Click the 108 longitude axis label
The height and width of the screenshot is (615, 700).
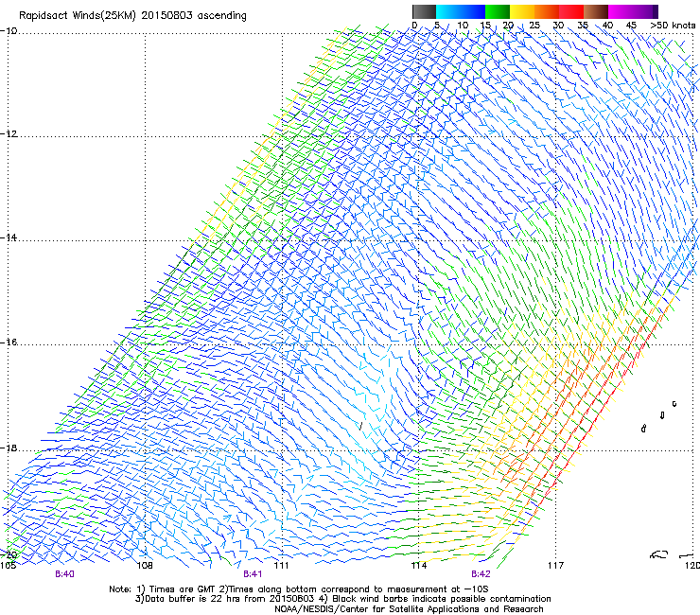coord(145,566)
